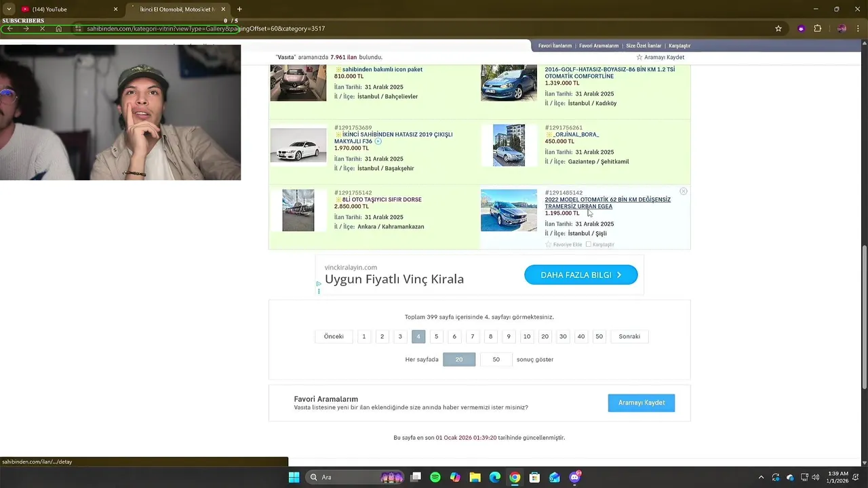Click the car carrier trailer thumbnail
This screenshot has height=488, width=868.
298,210
